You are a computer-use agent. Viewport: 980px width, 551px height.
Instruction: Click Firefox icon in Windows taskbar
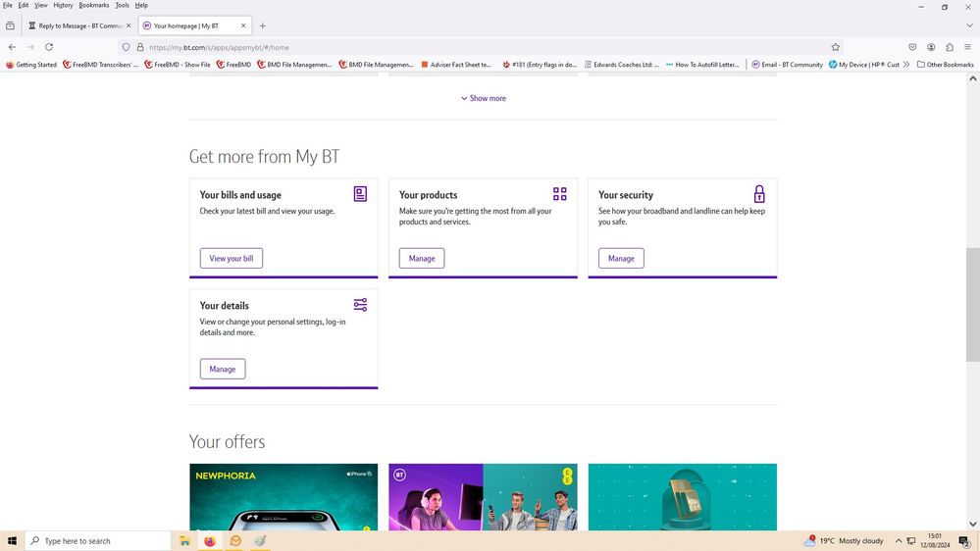209,541
